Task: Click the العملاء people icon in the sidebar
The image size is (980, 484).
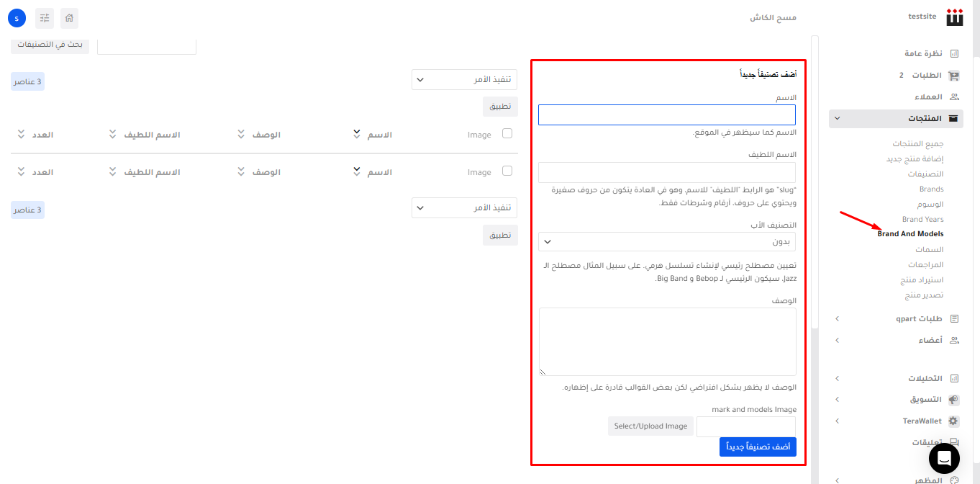Action: pyautogui.click(x=954, y=97)
